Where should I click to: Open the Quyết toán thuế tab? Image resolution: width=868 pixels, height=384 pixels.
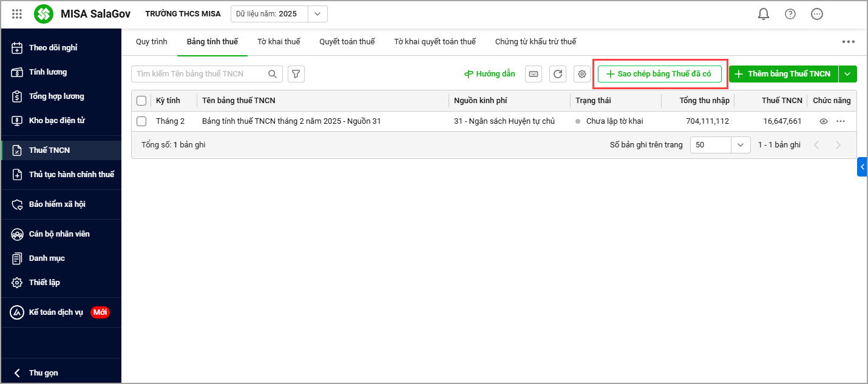click(347, 42)
